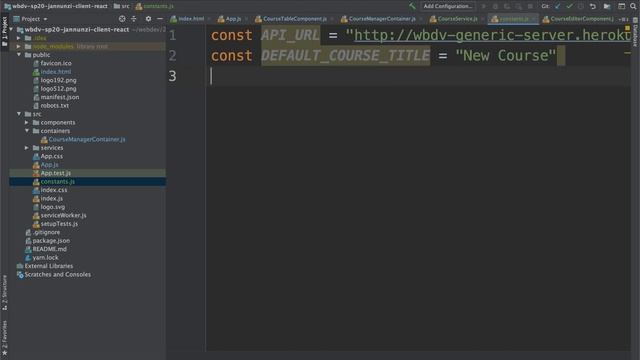
Task: Switch to the CourseManagerContainer.js tab
Action: coord(380,19)
